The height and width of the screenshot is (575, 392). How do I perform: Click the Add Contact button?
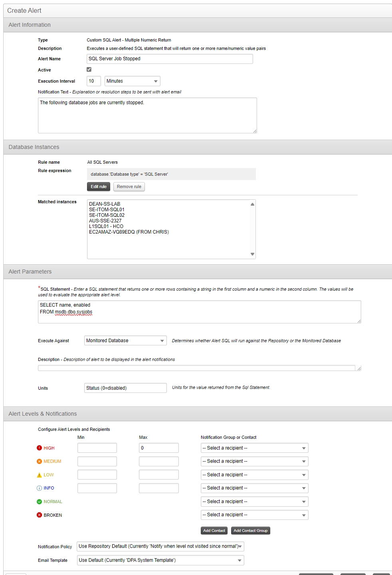point(214,531)
